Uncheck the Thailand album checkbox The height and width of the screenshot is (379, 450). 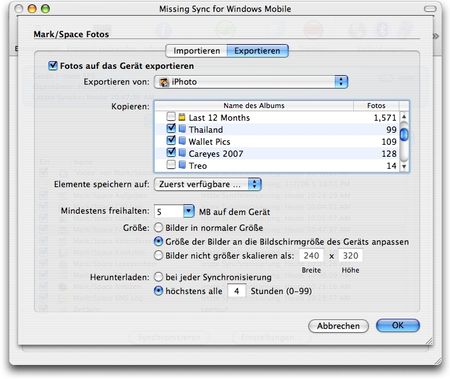coord(171,129)
